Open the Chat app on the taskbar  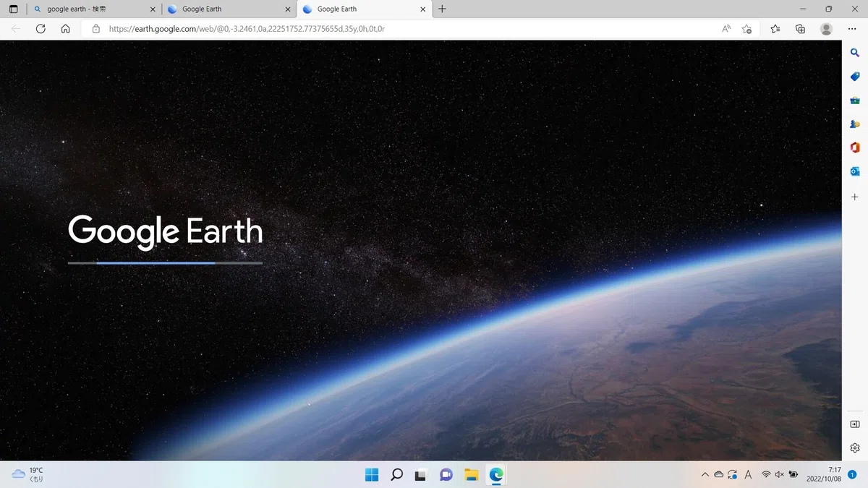(446, 474)
